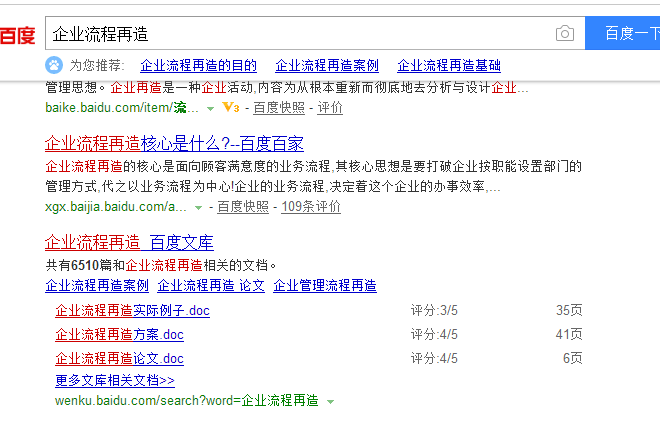660x421 pixels.
Task: Click text 共有6510篇和企业流程再造相关的文档
Action: pyautogui.click(x=161, y=265)
